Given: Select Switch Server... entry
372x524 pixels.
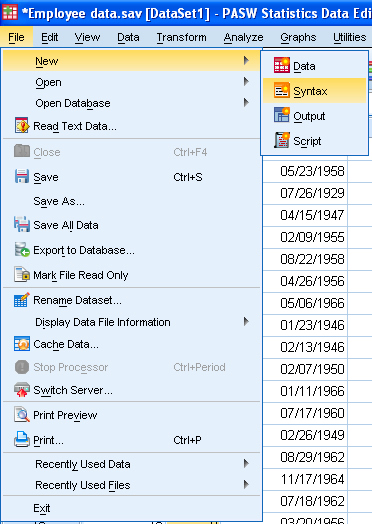Looking at the screenshot, I should 131,390.
